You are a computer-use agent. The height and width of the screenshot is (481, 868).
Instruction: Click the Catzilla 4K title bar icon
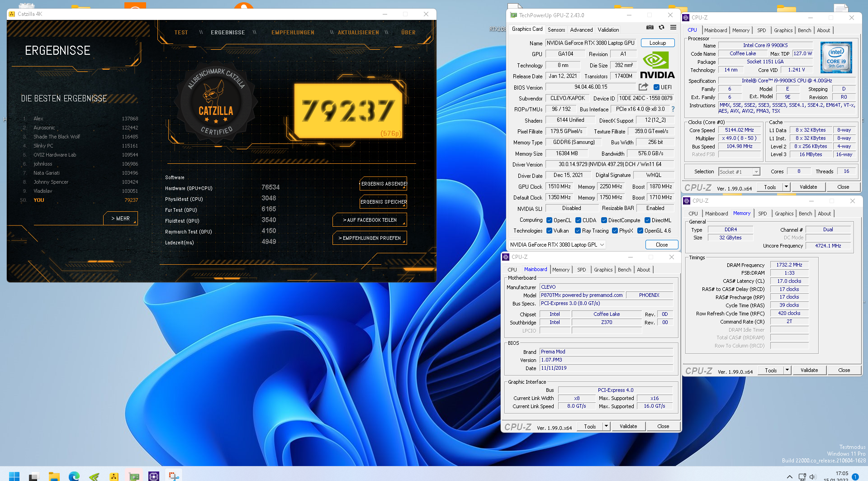coord(12,14)
